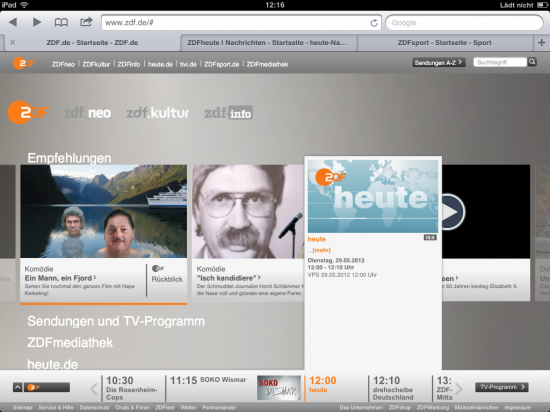The width and height of the screenshot is (550, 412).
Task: Select the 12:10 drehscheibe Deutschland entry
Action: click(x=393, y=388)
